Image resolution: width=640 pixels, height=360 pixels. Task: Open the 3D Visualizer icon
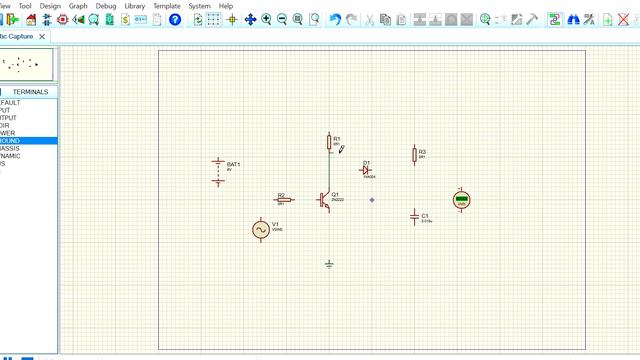(78, 19)
